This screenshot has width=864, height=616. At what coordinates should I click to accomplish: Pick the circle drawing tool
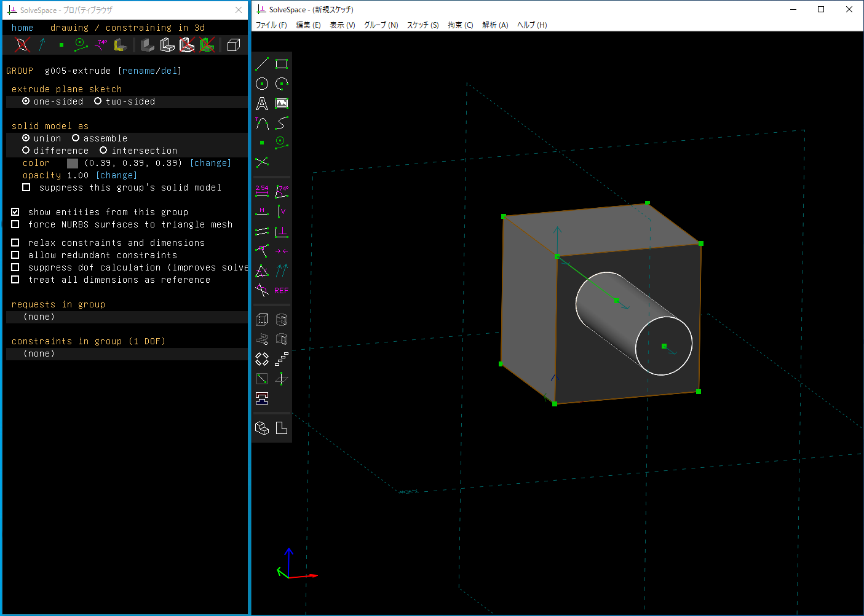point(262,84)
